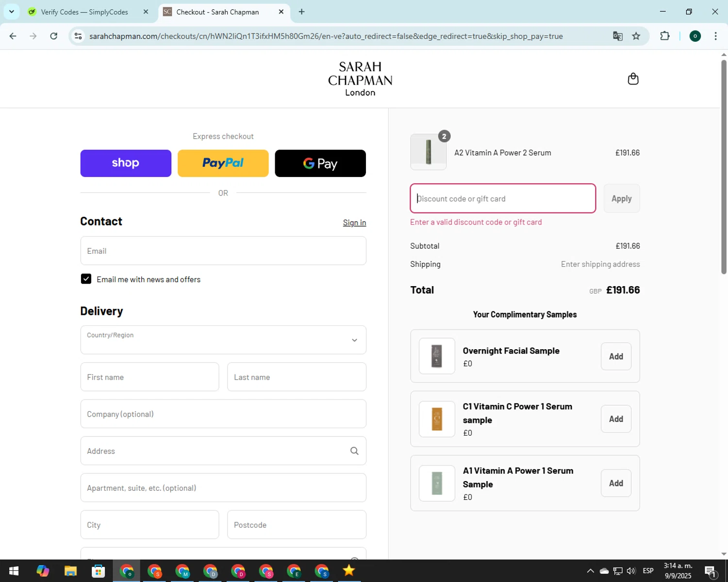Click the Sarah Chapman London logo

[x=360, y=79]
